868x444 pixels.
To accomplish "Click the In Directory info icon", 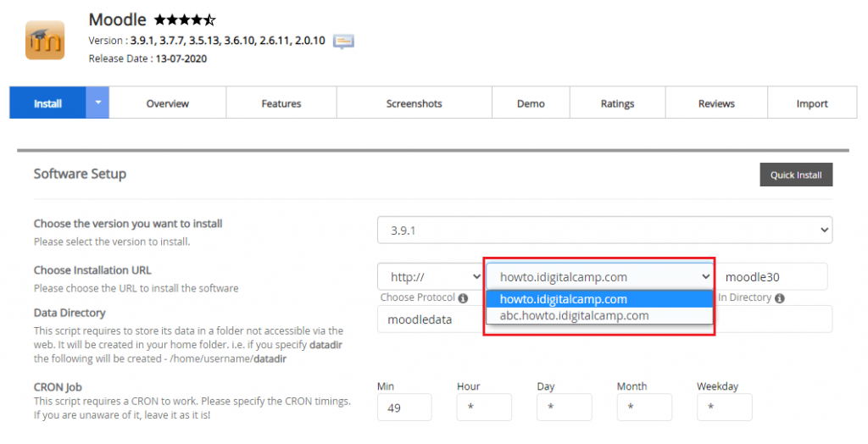I will click(x=780, y=298).
